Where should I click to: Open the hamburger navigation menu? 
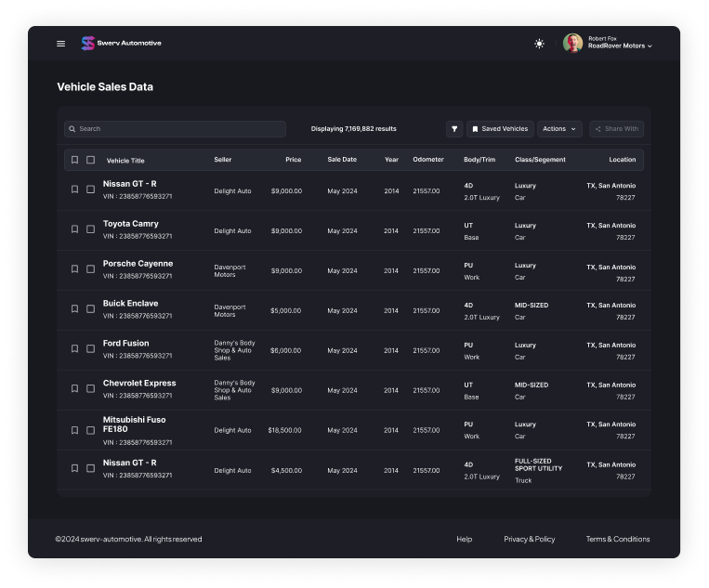(x=60, y=44)
